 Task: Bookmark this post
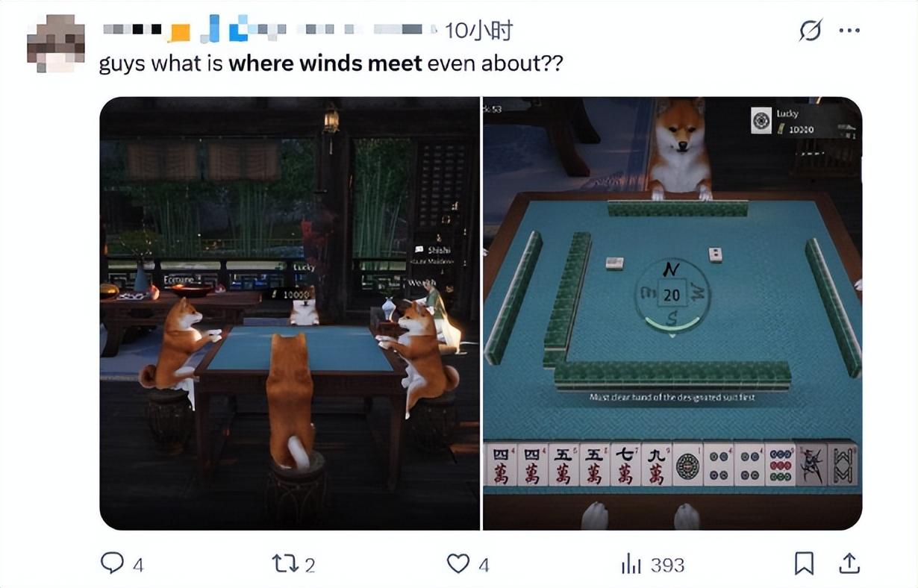click(x=804, y=563)
